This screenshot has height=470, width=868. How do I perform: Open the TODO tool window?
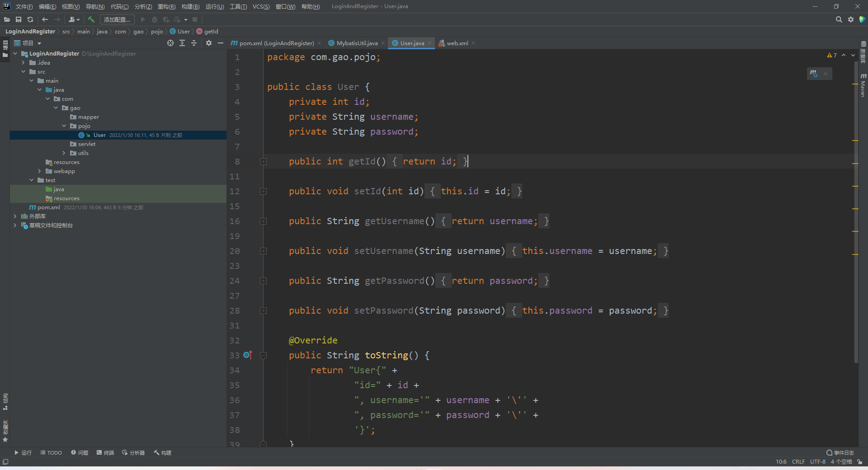pos(51,452)
